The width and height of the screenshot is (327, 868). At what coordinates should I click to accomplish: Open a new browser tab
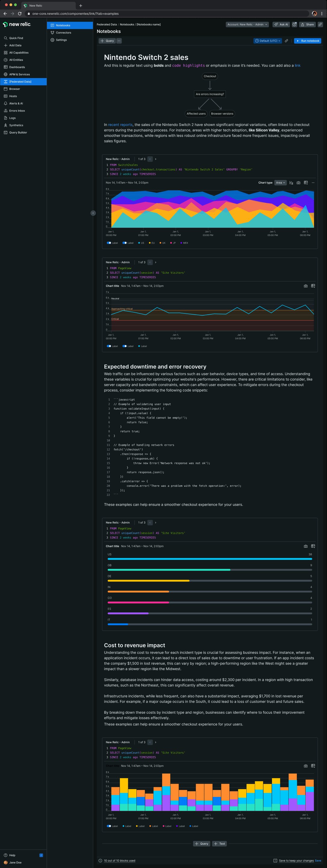[80, 5]
